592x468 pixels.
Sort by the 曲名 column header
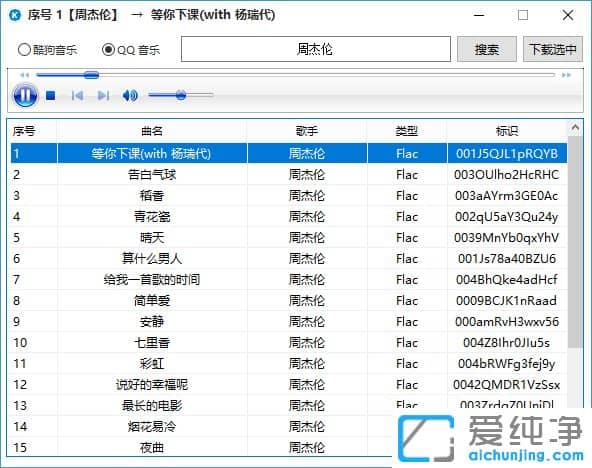[152, 131]
